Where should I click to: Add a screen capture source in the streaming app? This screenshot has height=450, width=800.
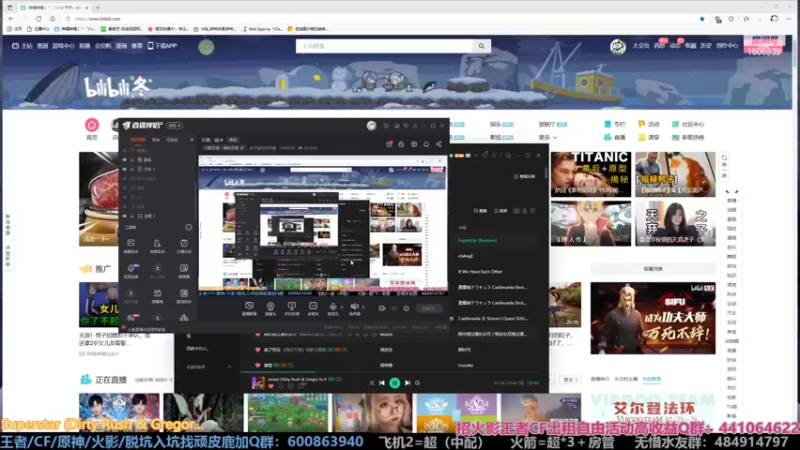249,308
